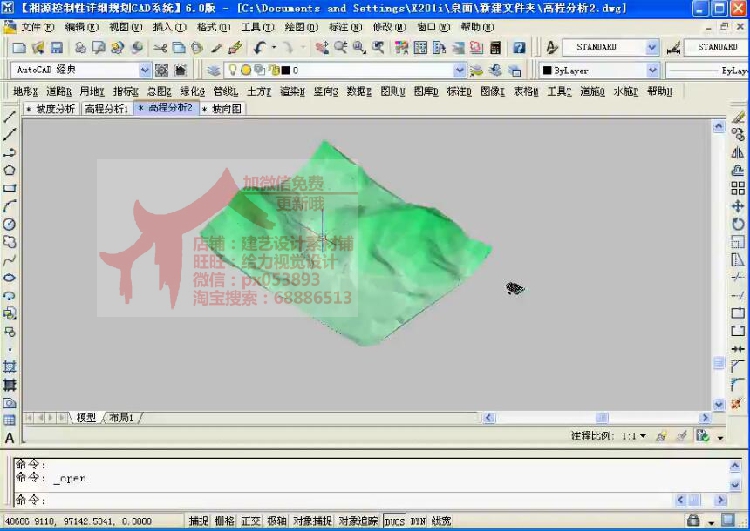Click the Plot printer icon

click(80, 47)
